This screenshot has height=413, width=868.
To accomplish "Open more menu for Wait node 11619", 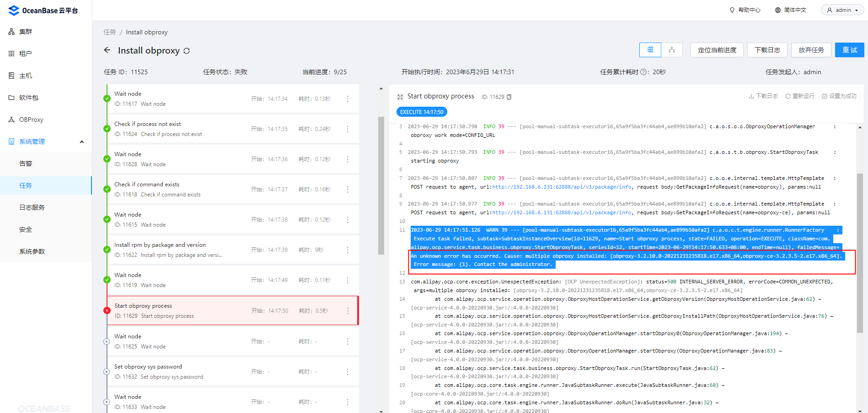I will 348,280.
